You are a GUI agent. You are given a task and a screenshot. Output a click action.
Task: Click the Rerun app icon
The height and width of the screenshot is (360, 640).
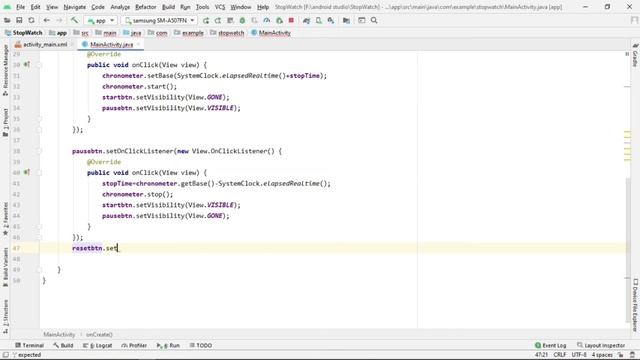tap(206, 20)
